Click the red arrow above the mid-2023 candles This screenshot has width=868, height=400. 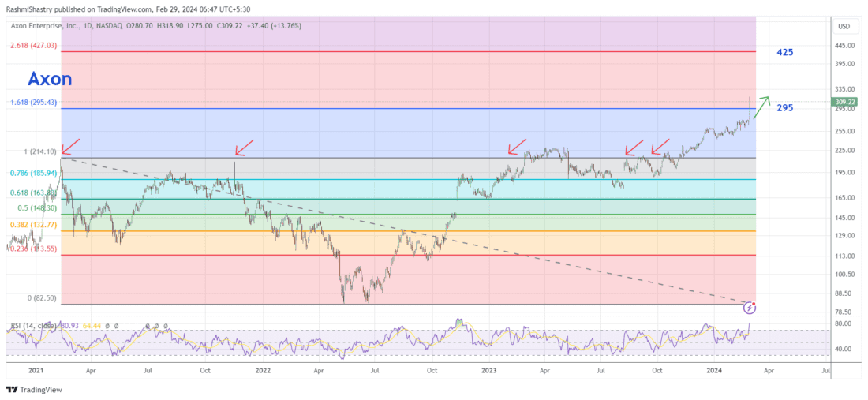(x=634, y=147)
